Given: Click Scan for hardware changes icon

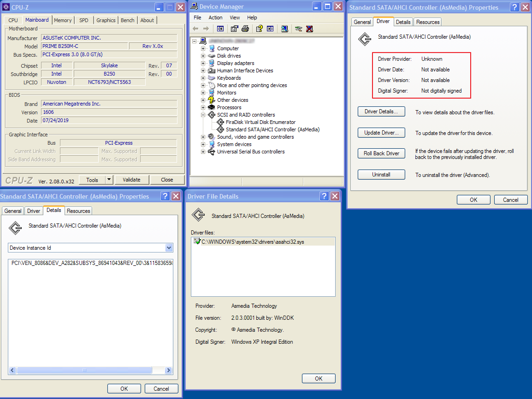Looking at the screenshot, I should (284, 29).
